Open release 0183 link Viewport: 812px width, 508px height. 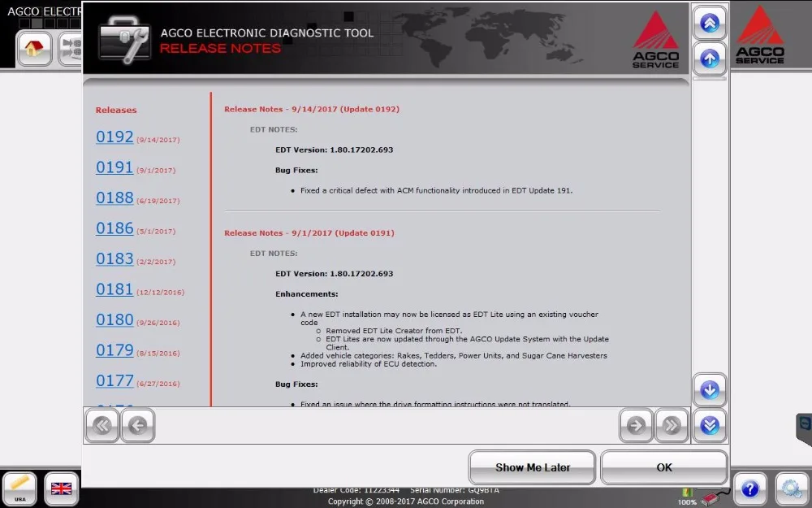click(114, 258)
